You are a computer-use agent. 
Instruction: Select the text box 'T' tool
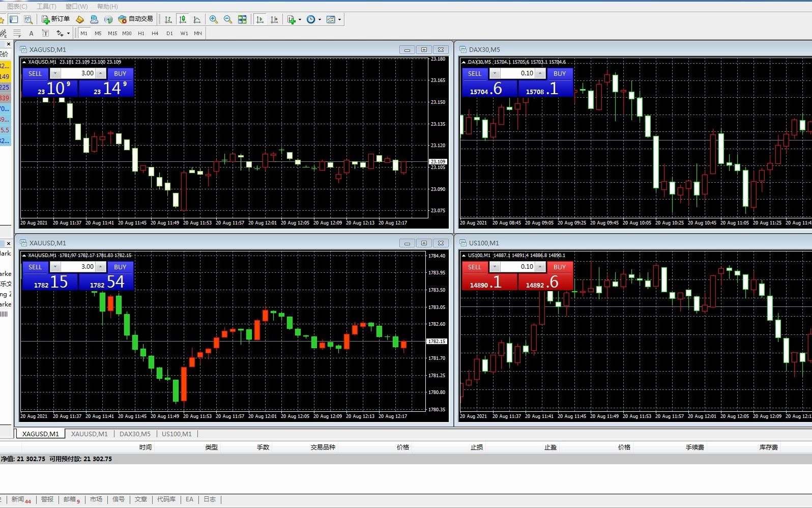pyautogui.click(x=45, y=33)
